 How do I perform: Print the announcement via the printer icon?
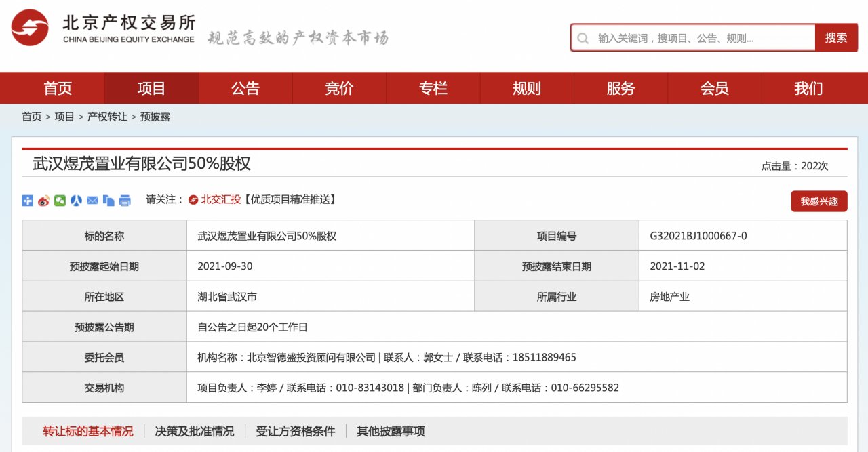(125, 200)
